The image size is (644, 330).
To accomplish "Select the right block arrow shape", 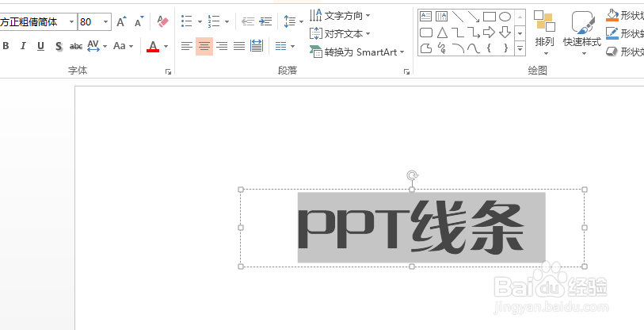I will 490,33.
